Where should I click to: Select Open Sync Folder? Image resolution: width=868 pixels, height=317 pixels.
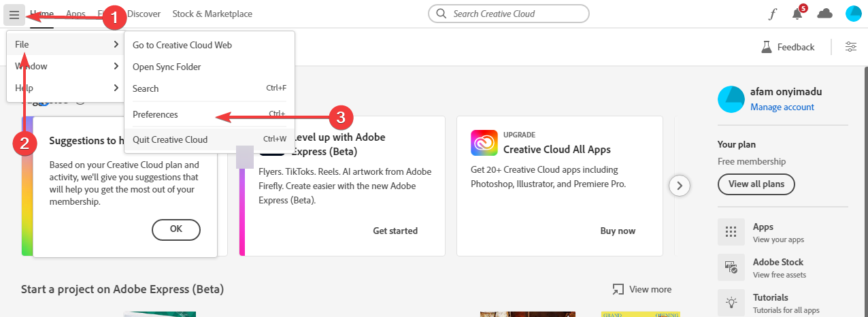(x=210, y=67)
